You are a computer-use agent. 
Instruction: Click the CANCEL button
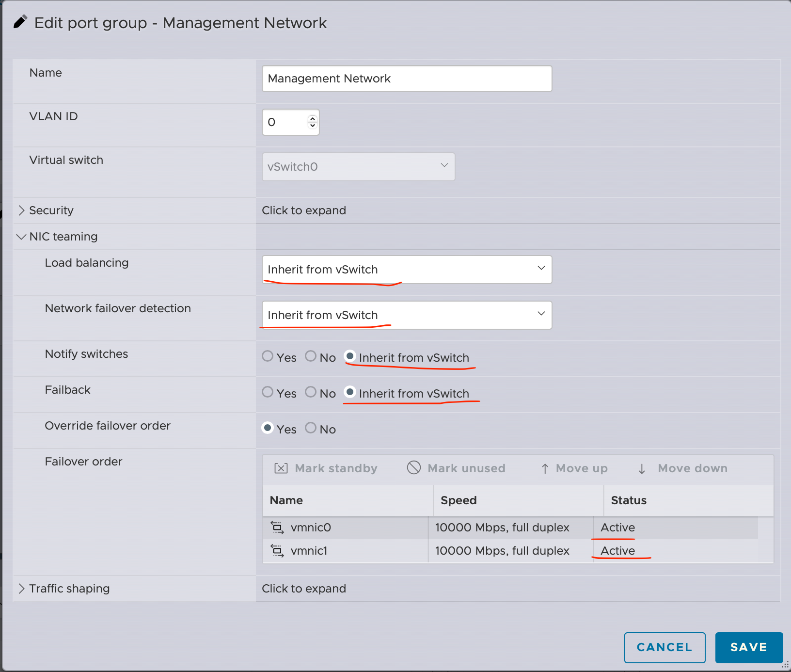click(x=664, y=647)
